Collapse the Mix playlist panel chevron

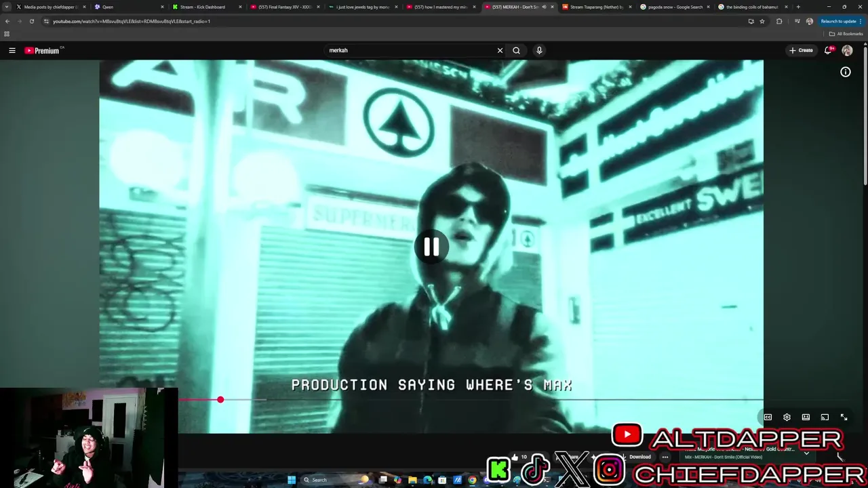pos(806,453)
